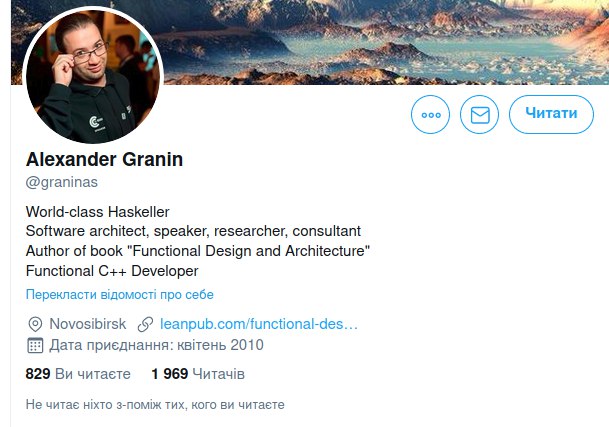
Task: Click the Novosibirsk location text
Action: click(87, 324)
